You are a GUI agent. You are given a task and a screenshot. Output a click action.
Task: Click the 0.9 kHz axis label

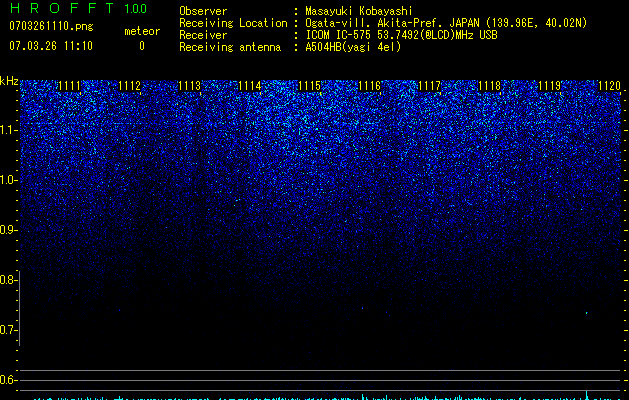(x=8, y=230)
